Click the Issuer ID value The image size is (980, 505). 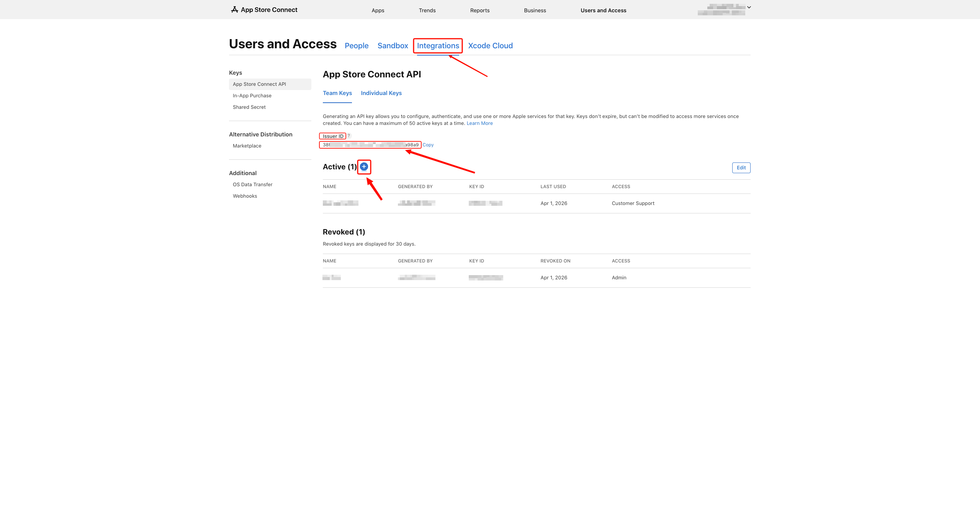[370, 145]
